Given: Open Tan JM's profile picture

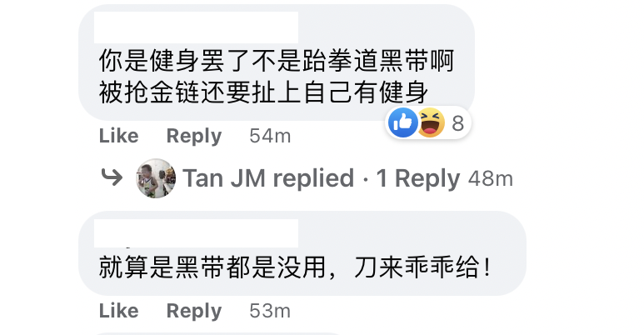Looking at the screenshot, I should click(x=156, y=178).
